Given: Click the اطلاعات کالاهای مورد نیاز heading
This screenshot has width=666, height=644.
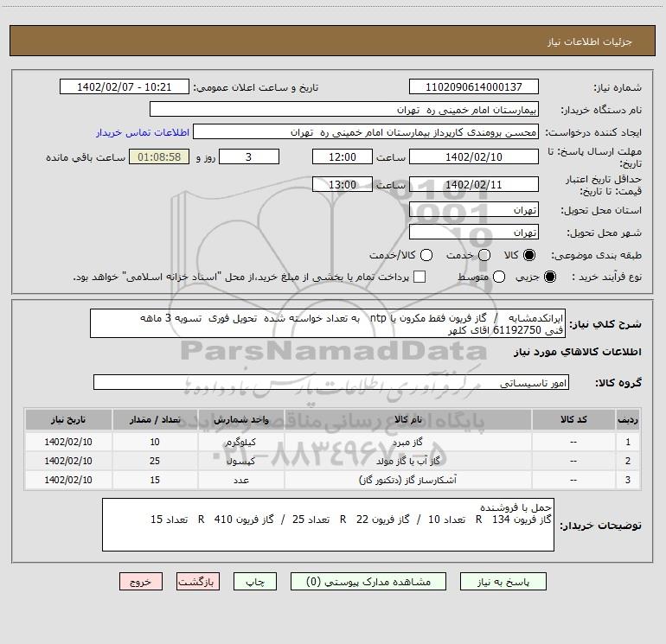Looking at the screenshot, I should (578, 352).
